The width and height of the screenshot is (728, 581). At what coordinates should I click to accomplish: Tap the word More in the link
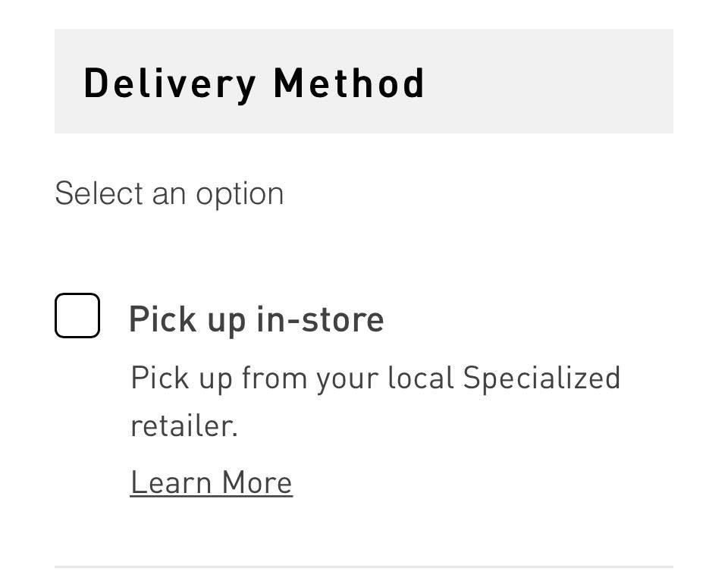pos(256,482)
